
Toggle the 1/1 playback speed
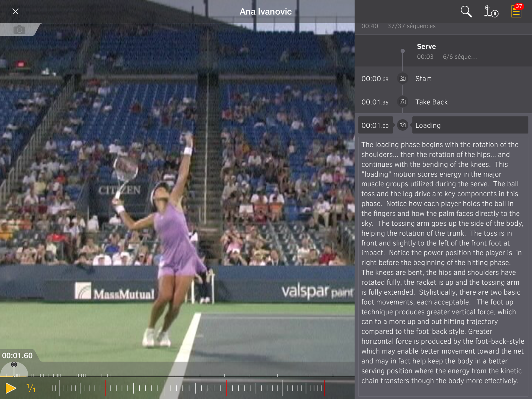pyautogui.click(x=31, y=388)
